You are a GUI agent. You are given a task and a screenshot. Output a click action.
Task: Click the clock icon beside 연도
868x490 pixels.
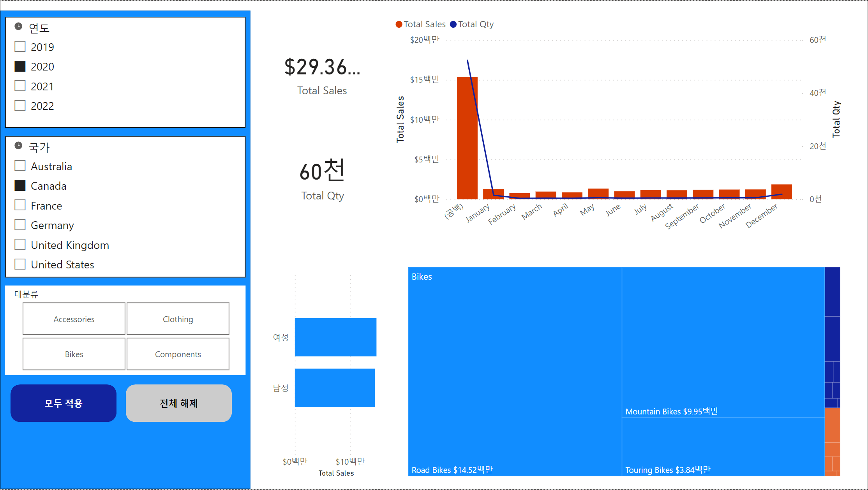pyautogui.click(x=18, y=26)
